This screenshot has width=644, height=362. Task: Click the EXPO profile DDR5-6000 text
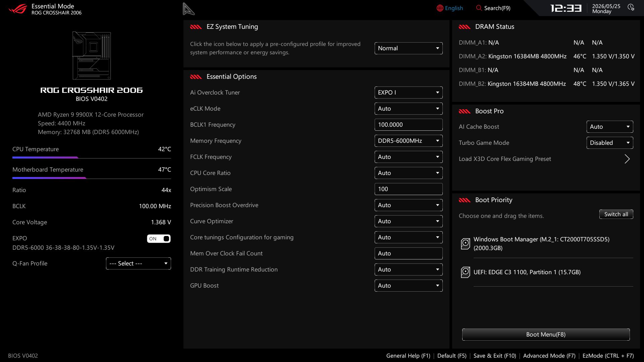(x=63, y=248)
